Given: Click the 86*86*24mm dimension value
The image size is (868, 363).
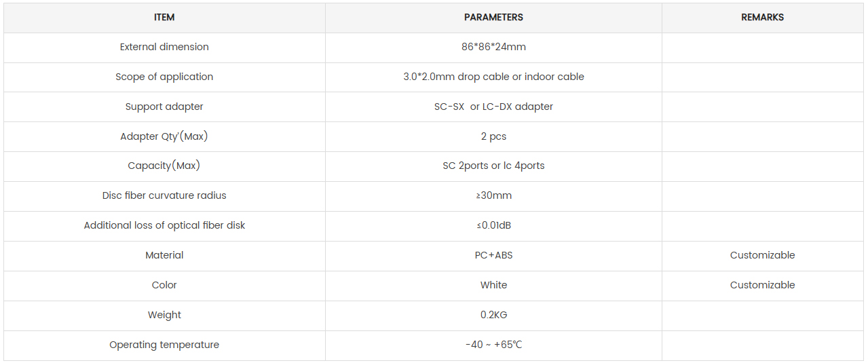Looking at the screenshot, I should 493,47.
